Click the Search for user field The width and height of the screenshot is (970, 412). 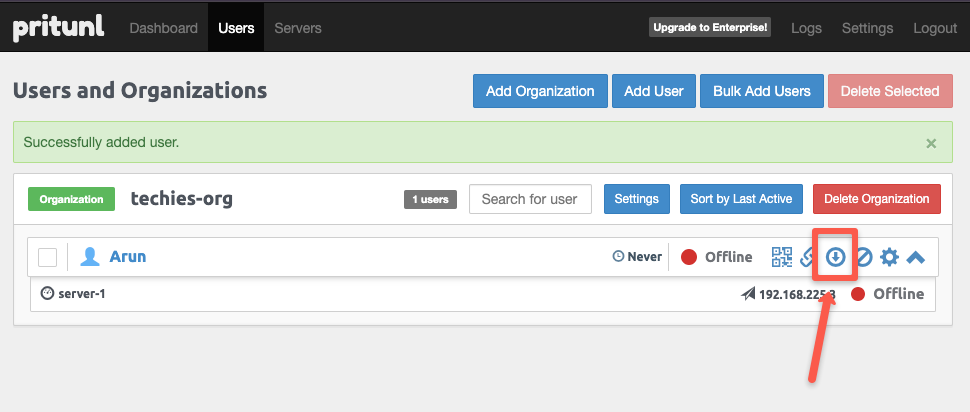click(x=530, y=199)
